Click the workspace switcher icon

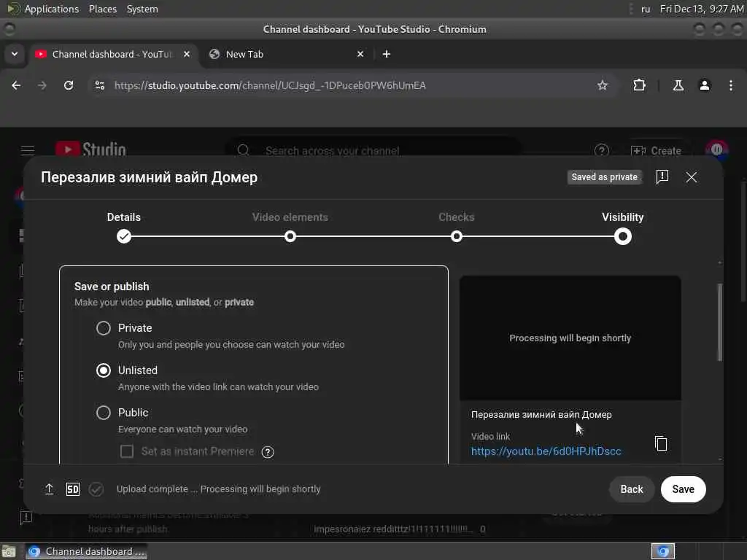point(662,551)
